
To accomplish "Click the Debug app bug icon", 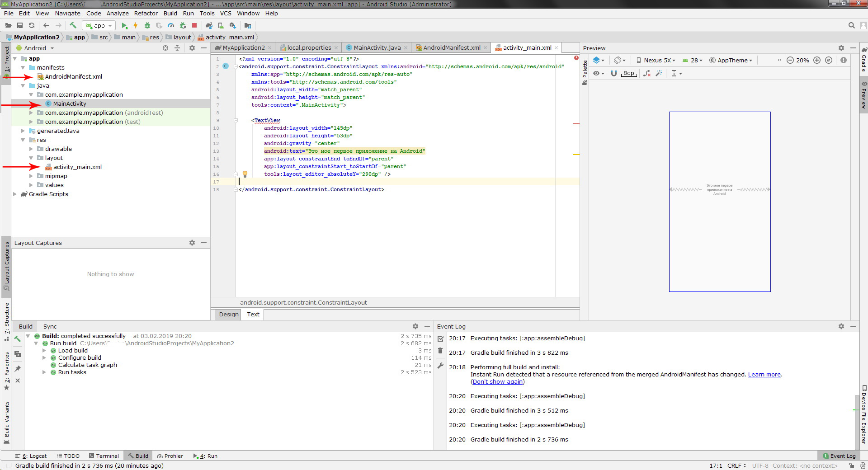I will coord(147,26).
